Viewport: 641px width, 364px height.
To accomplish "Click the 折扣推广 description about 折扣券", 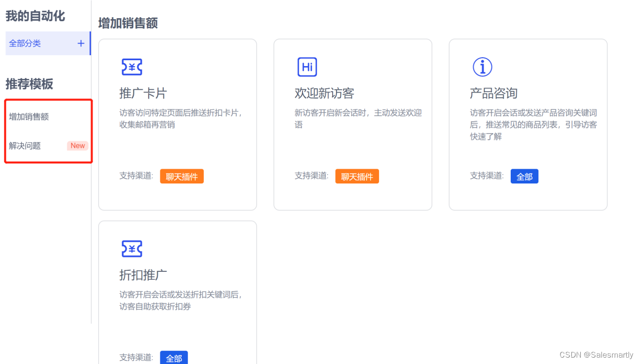I will click(182, 300).
